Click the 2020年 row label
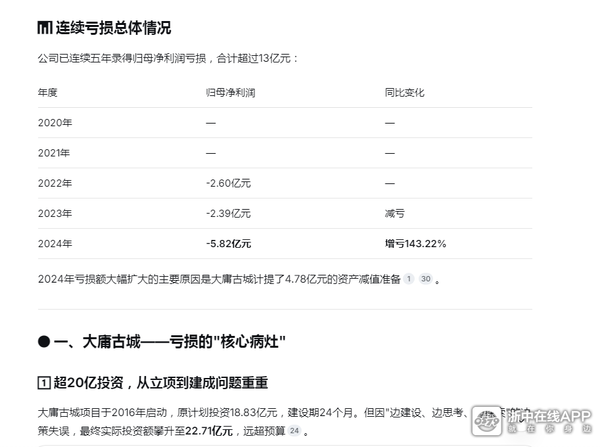Screen dimensions: 600x447 [x=54, y=122]
